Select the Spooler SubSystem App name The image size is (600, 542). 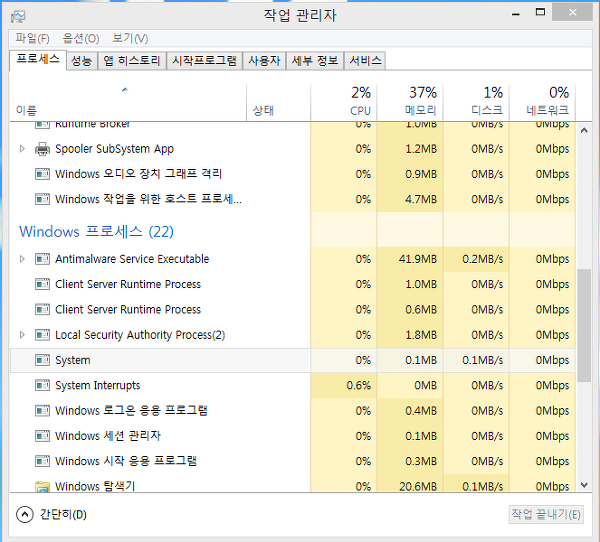pos(114,149)
